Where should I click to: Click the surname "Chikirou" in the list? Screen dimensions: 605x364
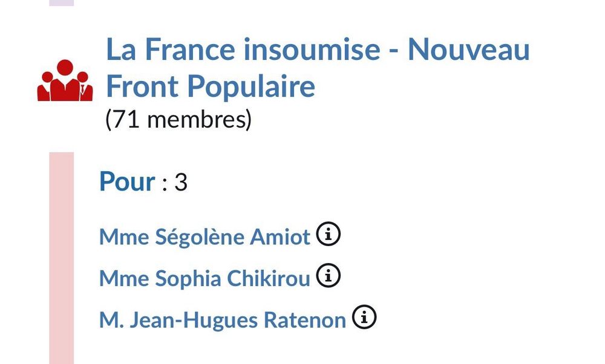[269, 278]
